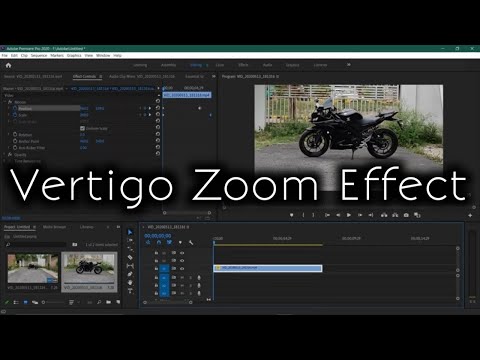The width and height of the screenshot is (480, 360).
Task: Open Comparison View in Program monitor
Action: point(417,215)
